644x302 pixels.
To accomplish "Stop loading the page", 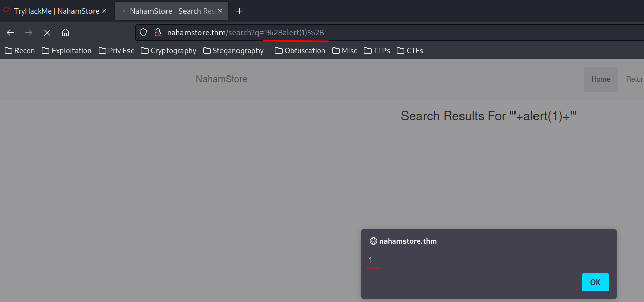I will click(x=47, y=33).
